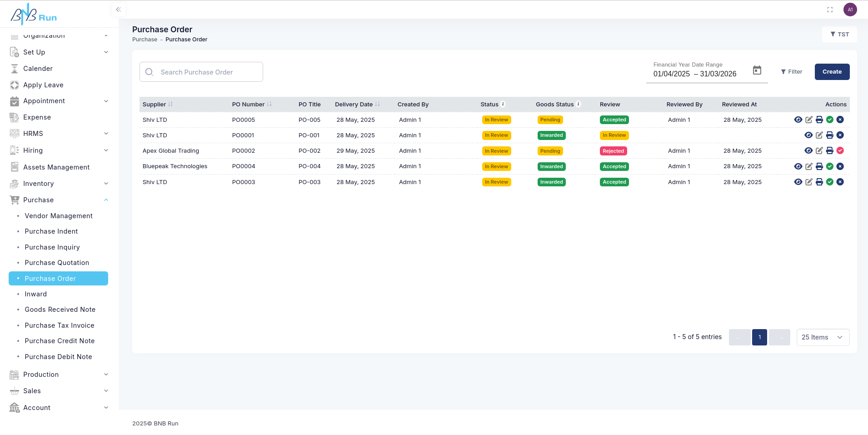868x435 pixels.
Task: Open the A1 user avatar menu
Action: pos(850,10)
